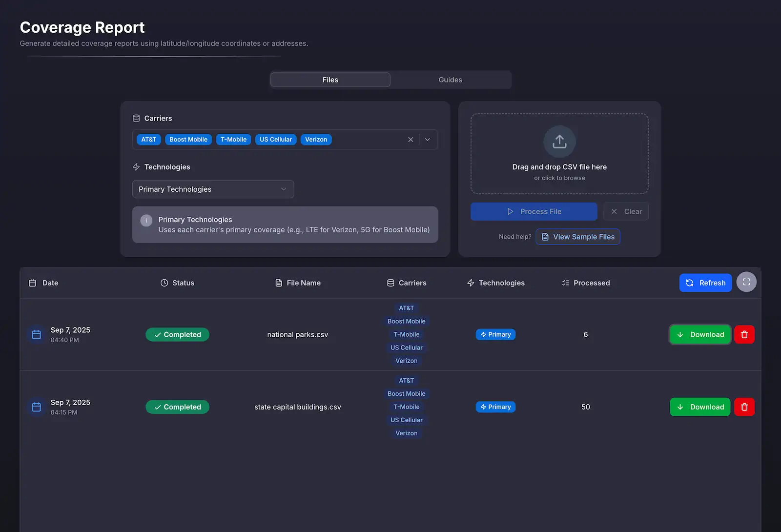Click the upload cloud icon in the drop zone
The image size is (781, 532).
click(559, 141)
